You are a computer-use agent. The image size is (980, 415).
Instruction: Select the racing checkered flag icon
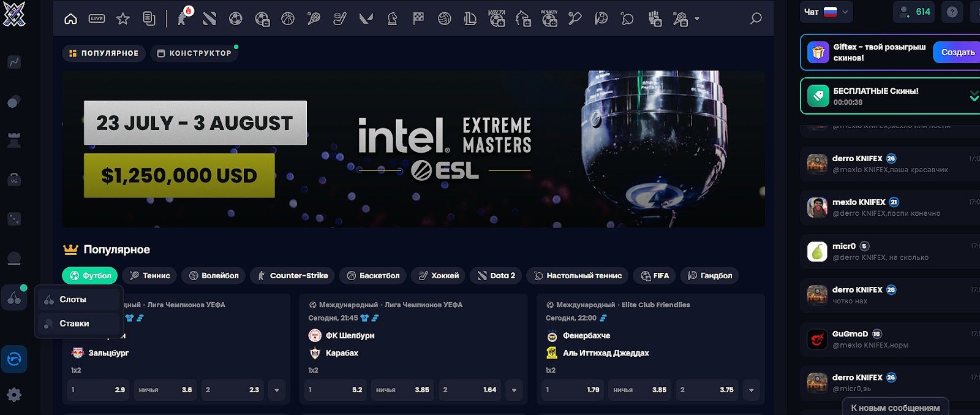[418, 19]
